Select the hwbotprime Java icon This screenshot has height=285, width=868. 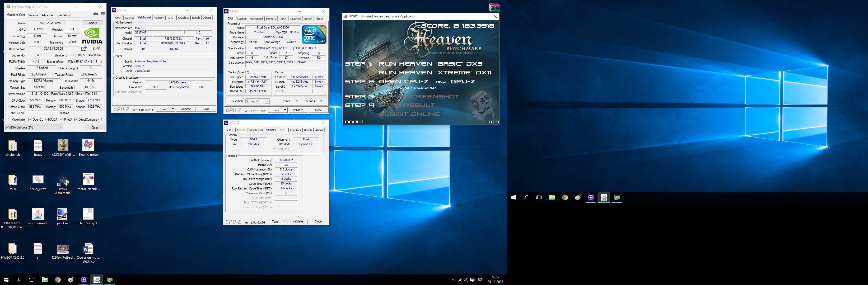tap(38, 214)
